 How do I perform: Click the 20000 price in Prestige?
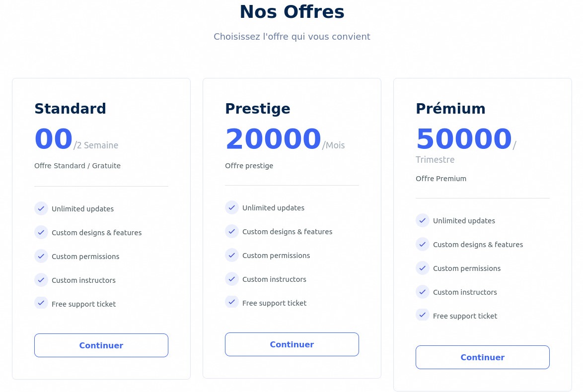click(x=273, y=139)
